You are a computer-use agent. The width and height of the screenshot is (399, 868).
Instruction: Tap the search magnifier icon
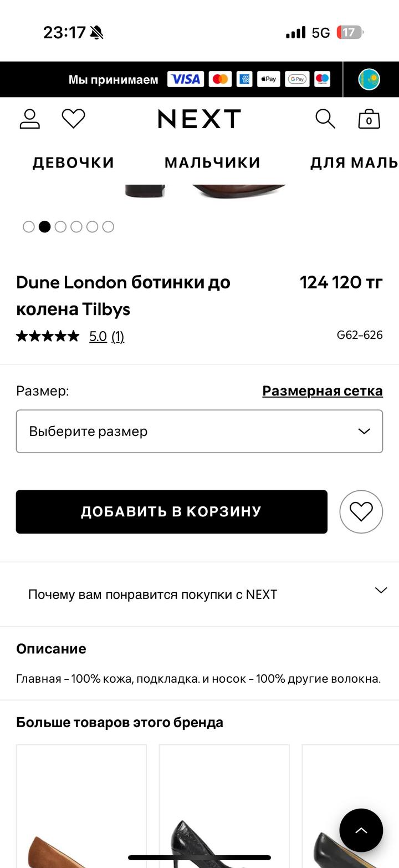325,119
